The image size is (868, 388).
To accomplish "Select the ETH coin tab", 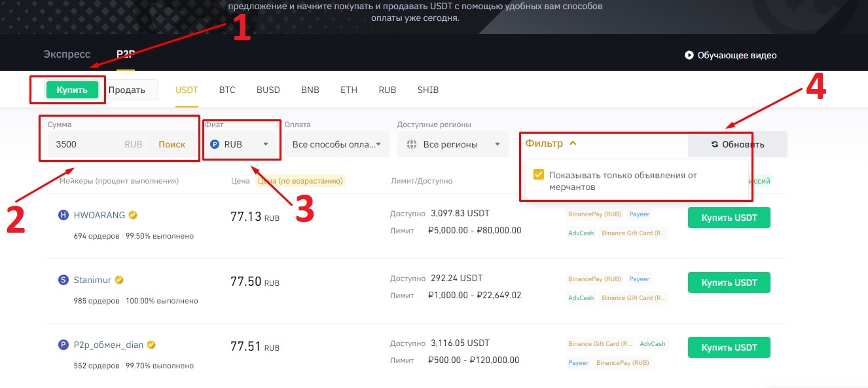I will [x=349, y=90].
